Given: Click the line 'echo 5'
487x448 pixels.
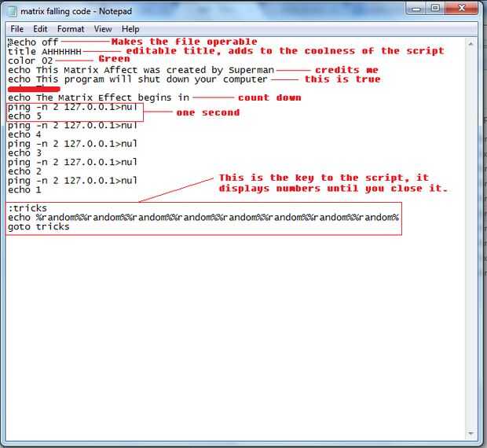Looking at the screenshot, I should (x=24, y=116).
